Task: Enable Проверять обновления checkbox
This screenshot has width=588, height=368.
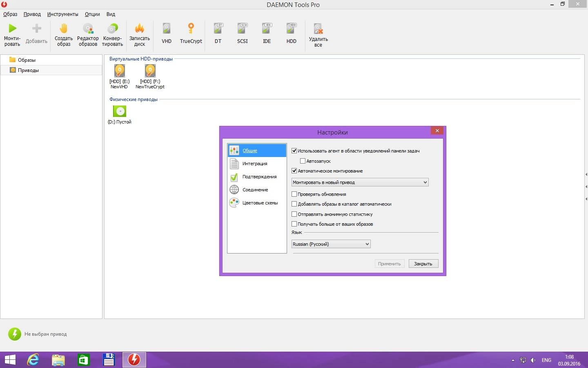Action: (x=294, y=194)
